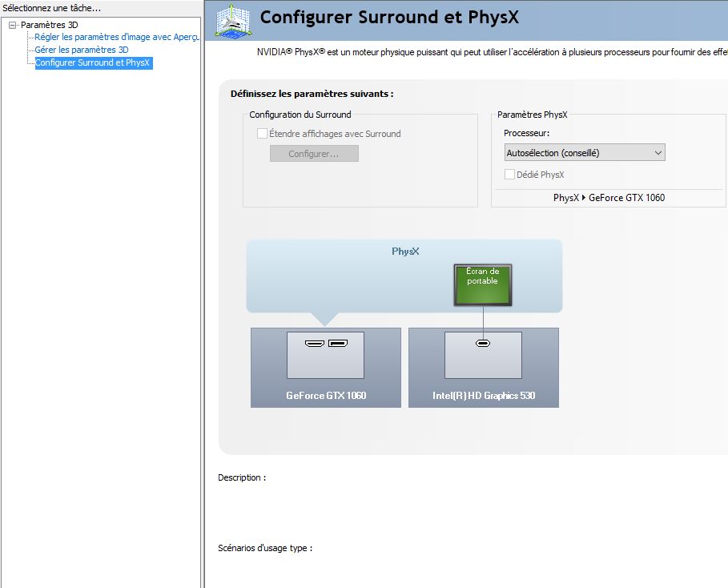The image size is (728, 588).
Task: Select the GeForce GTX 1060 card box
Action: 325,368
